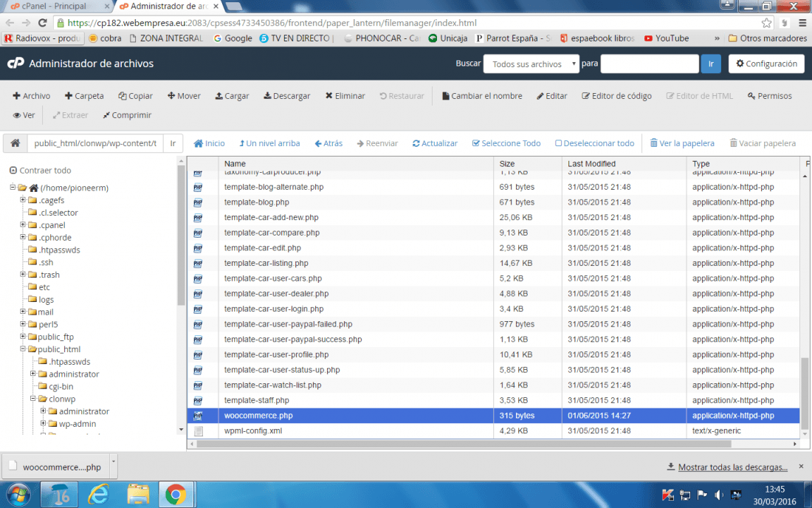The width and height of the screenshot is (812, 508).
Task: Select the wpml-config.xml file
Action: (253, 431)
